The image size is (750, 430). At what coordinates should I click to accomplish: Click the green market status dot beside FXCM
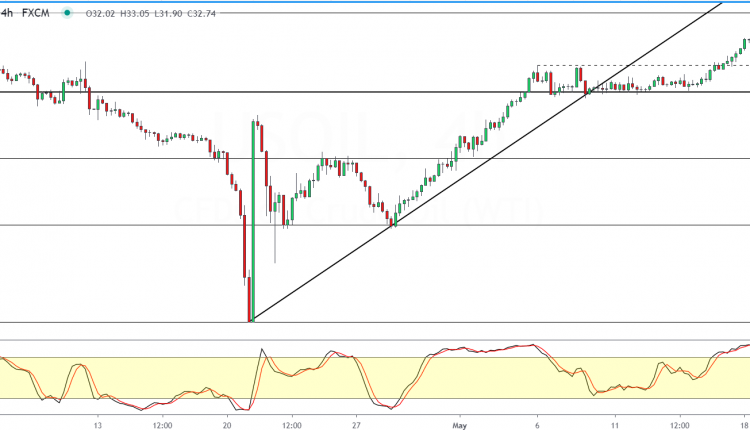[x=67, y=13]
